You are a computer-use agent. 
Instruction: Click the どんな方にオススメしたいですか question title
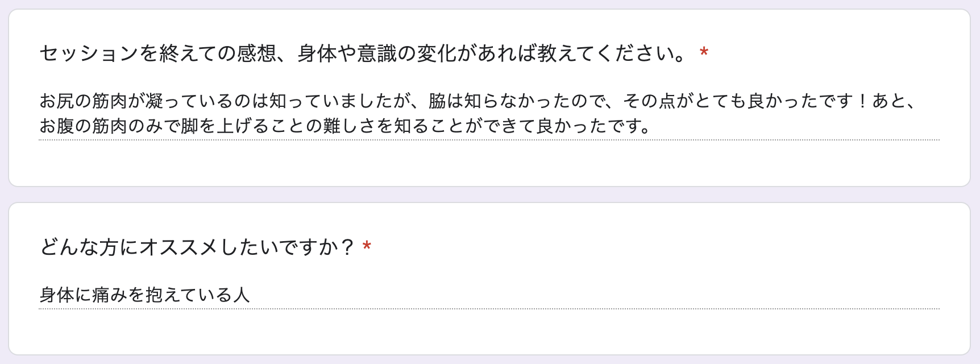(197, 247)
